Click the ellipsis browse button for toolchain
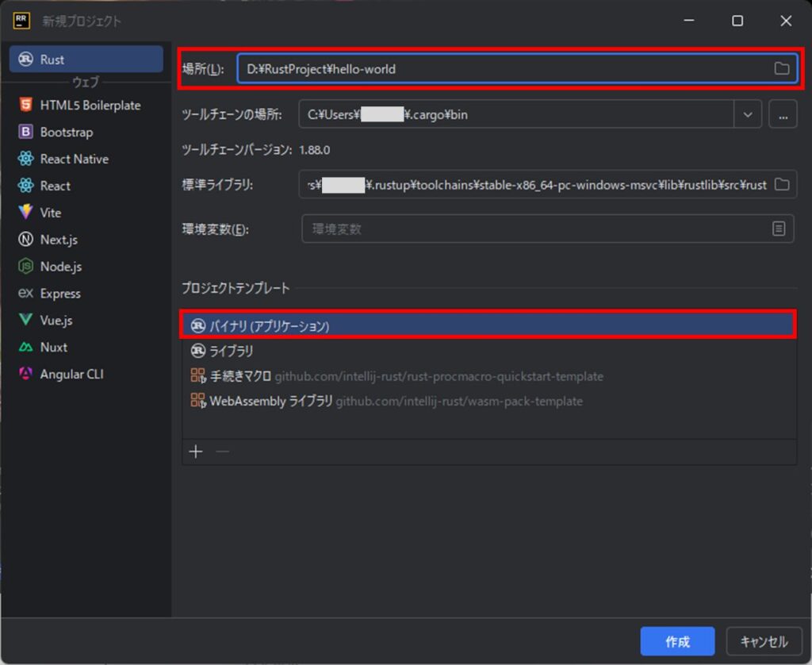Image resolution: width=812 pixels, height=665 pixels. pyautogui.click(x=783, y=114)
